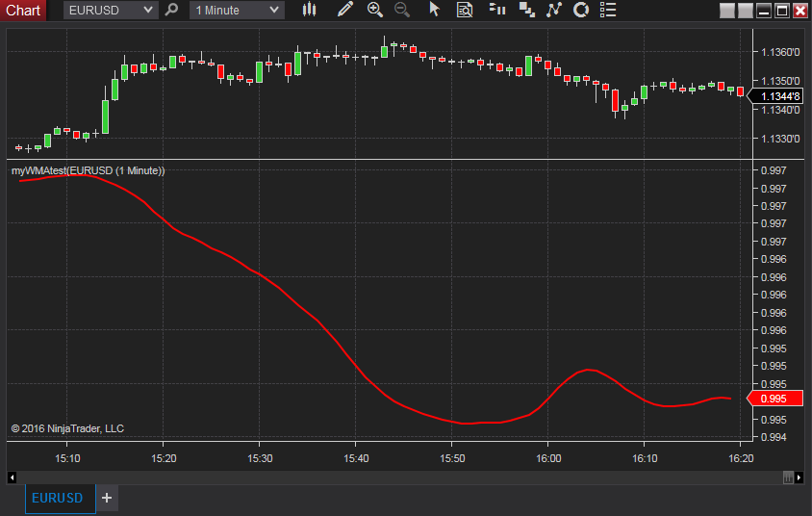Open the bar type (candlestick) icon
The height and width of the screenshot is (516, 812).
[x=309, y=10]
